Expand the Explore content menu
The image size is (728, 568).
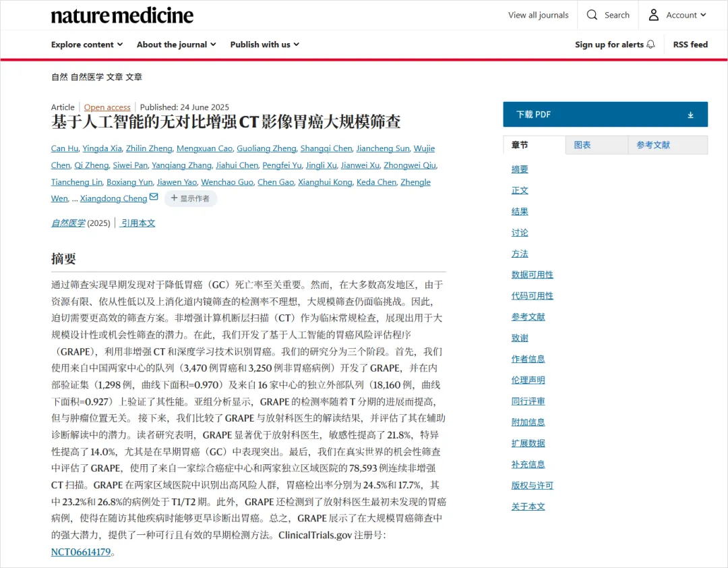tap(87, 45)
